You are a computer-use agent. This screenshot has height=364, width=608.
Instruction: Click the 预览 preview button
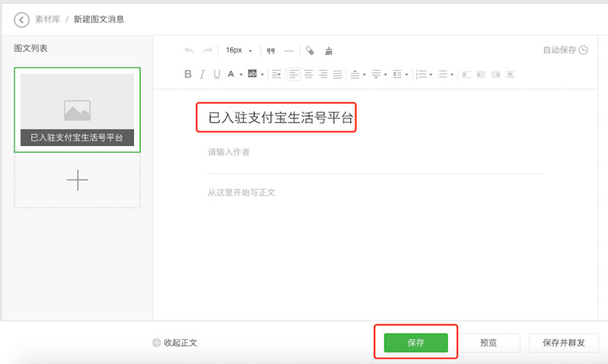tap(488, 343)
